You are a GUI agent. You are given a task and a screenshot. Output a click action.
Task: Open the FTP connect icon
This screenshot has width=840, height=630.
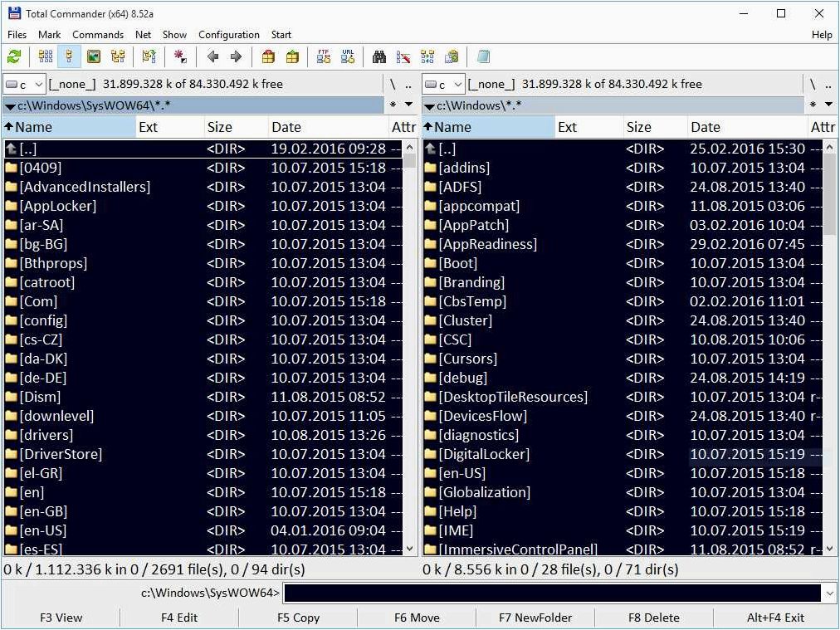pos(324,56)
